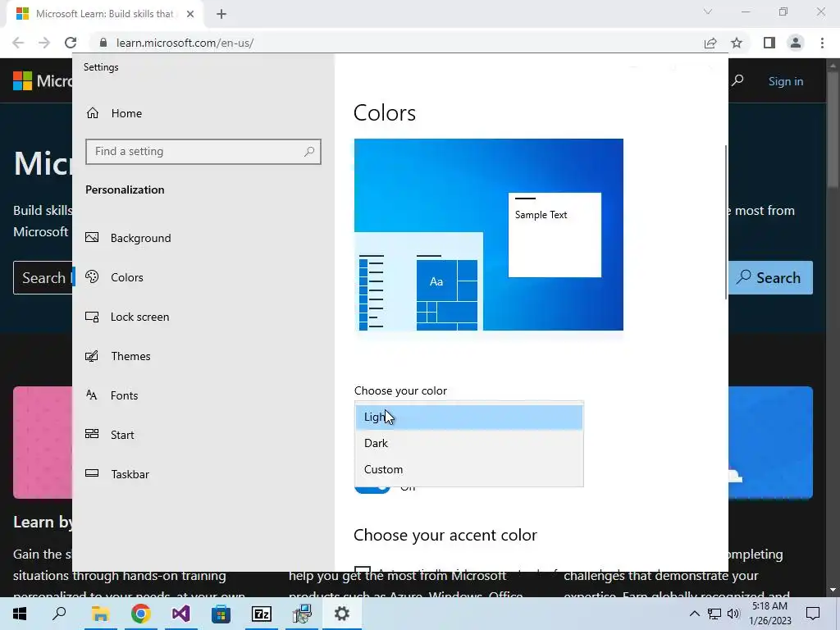Click Settings gear in taskbar

point(342,614)
